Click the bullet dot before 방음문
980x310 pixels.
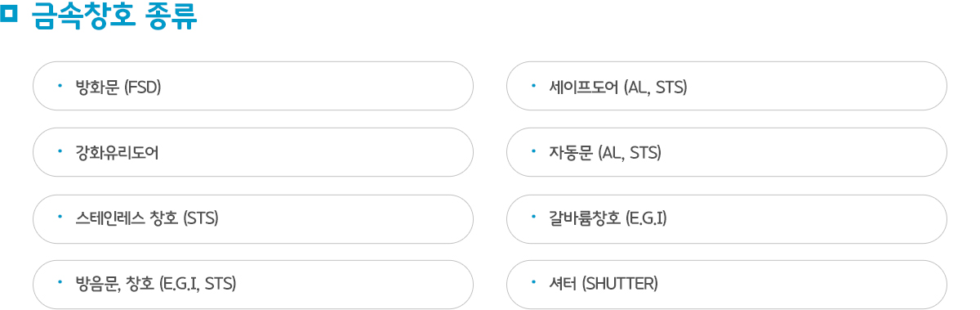pos(60,282)
